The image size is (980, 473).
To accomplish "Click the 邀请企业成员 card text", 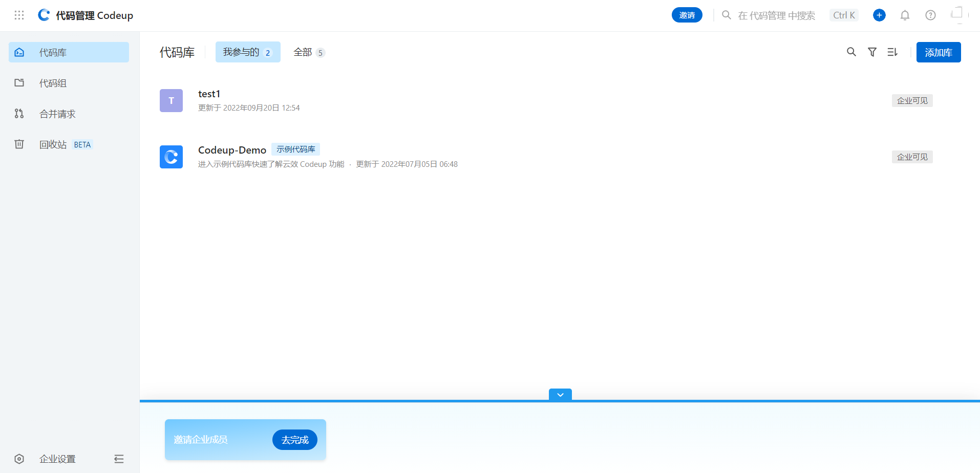I will click(201, 440).
